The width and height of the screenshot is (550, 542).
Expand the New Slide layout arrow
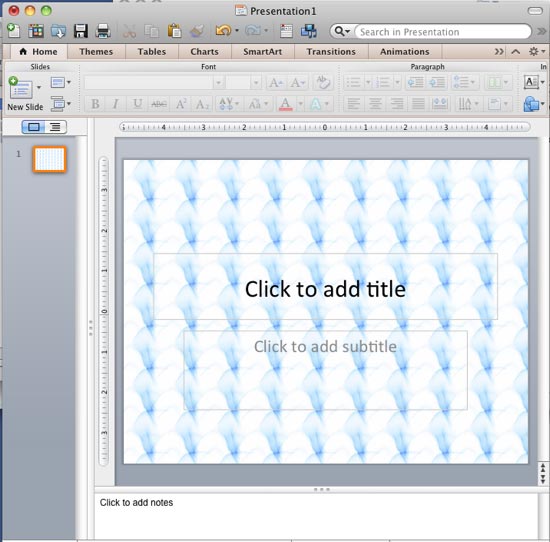coord(39,87)
